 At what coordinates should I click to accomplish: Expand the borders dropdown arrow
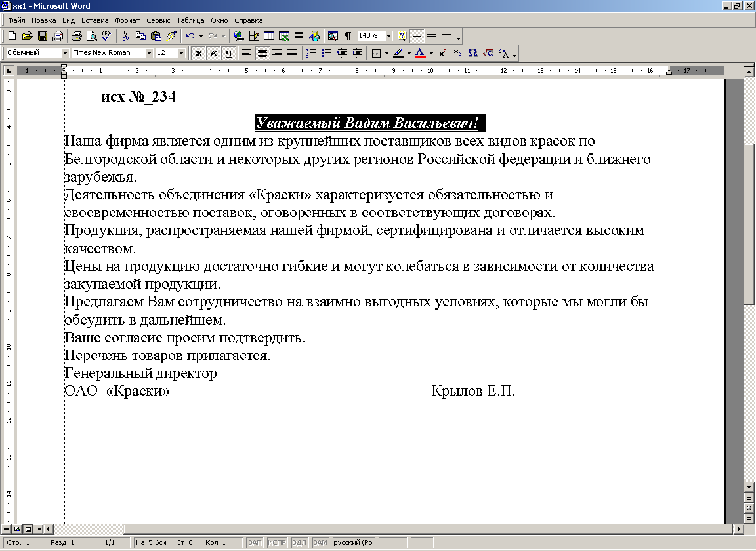(x=387, y=53)
